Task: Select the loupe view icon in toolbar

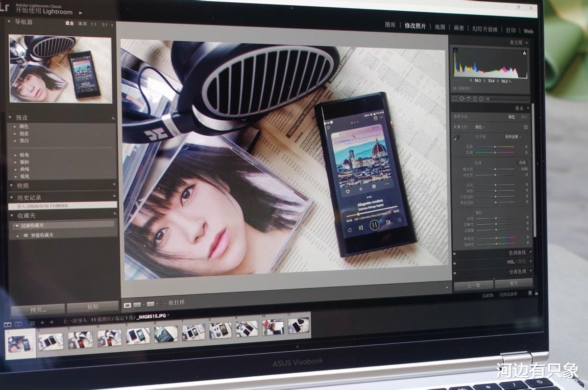Action: 127,305
